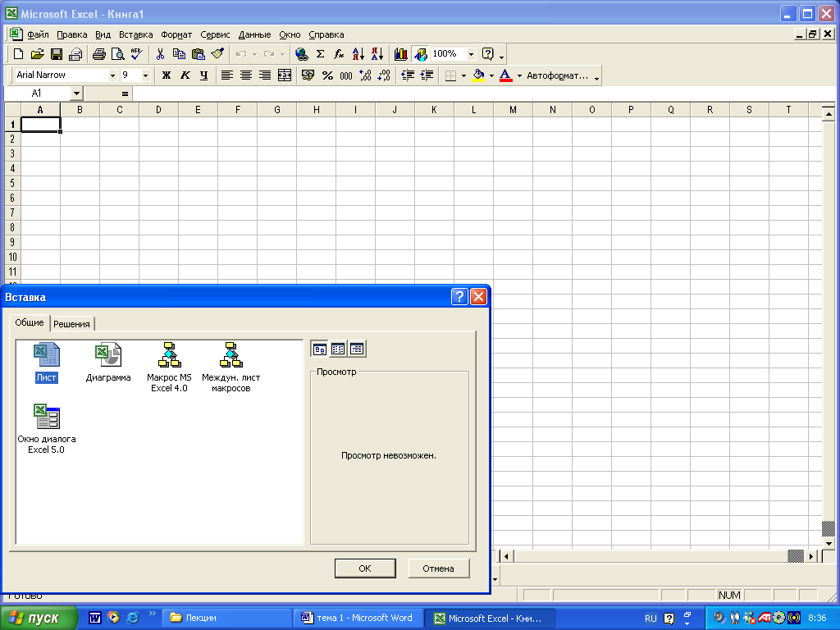Click the Автоформат toolbar button

(x=557, y=75)
